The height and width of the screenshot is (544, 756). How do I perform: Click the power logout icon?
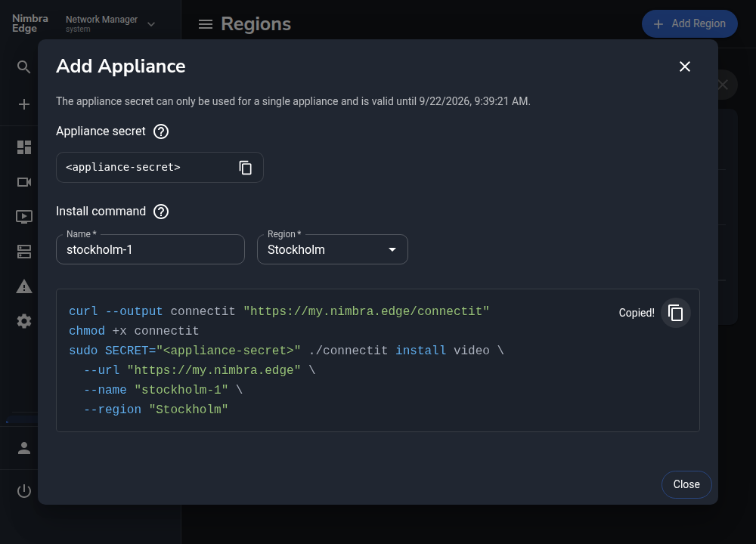[24, 491]
